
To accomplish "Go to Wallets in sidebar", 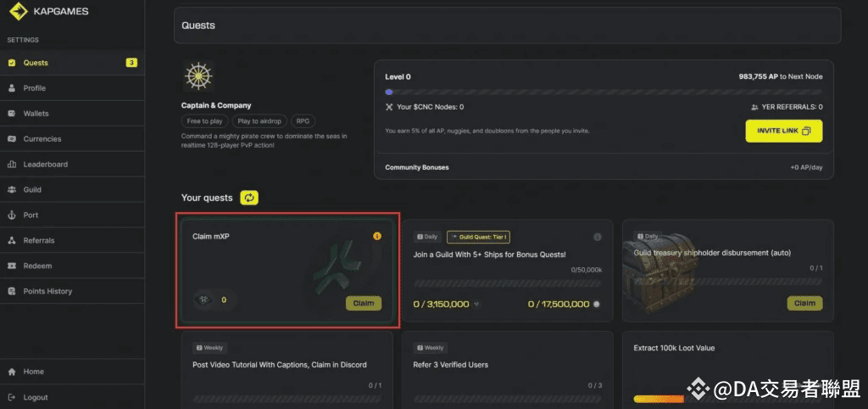I will pyautogui.click(x=72, y=114).
